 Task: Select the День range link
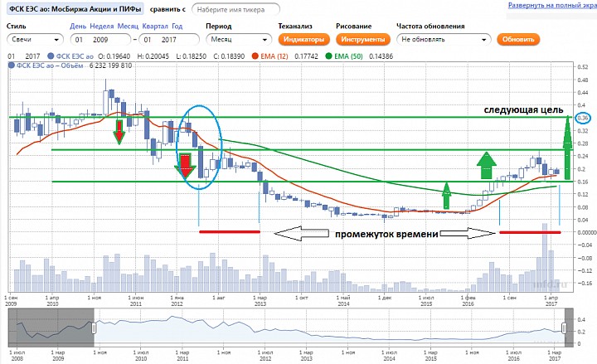coord(78,27)
